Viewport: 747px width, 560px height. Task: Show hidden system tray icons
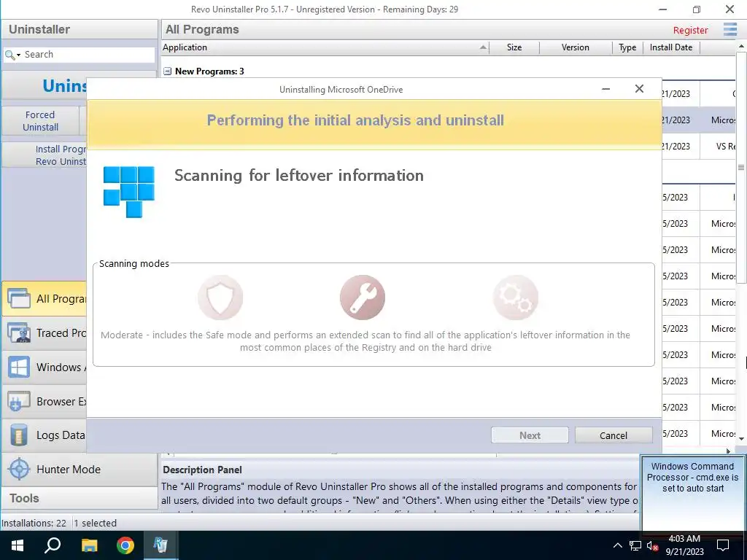(x=617, y=545)
